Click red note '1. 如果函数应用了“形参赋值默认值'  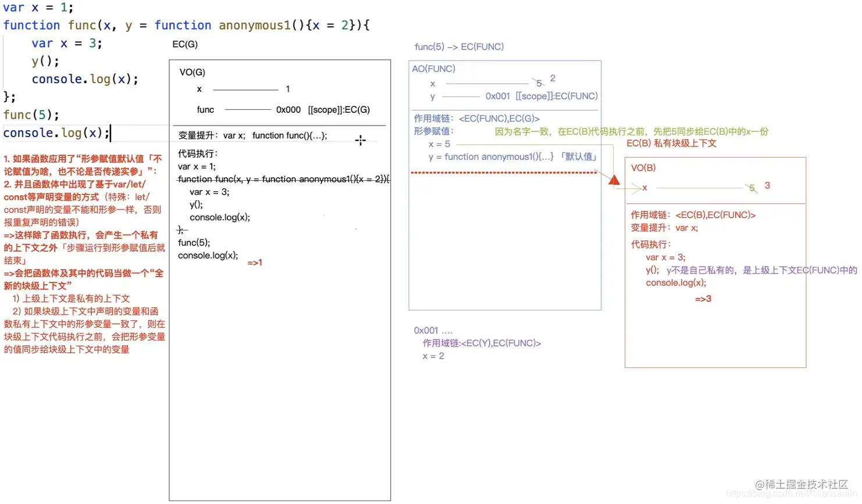83,159
